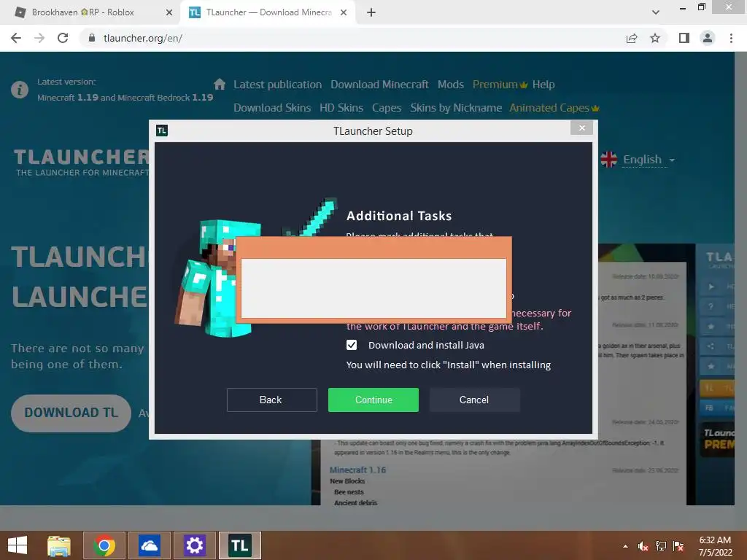Open the Mods menu item
The width and height of the screenshot is (747, 560).
pyautogui.click(x=451, y=85)
